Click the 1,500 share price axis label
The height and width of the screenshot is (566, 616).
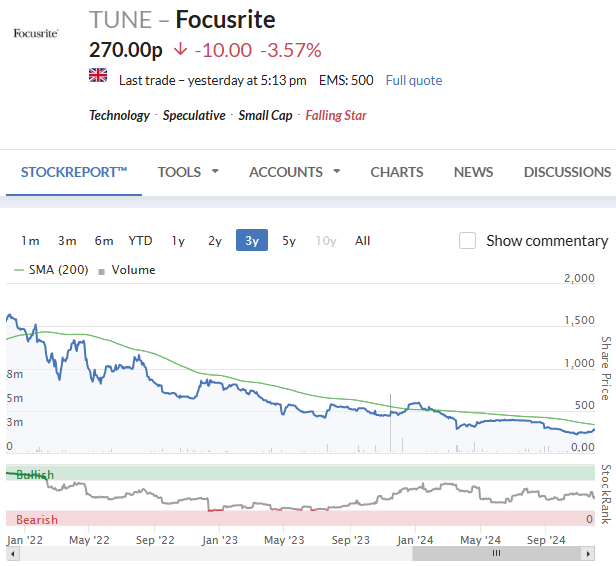coord(579,320)
